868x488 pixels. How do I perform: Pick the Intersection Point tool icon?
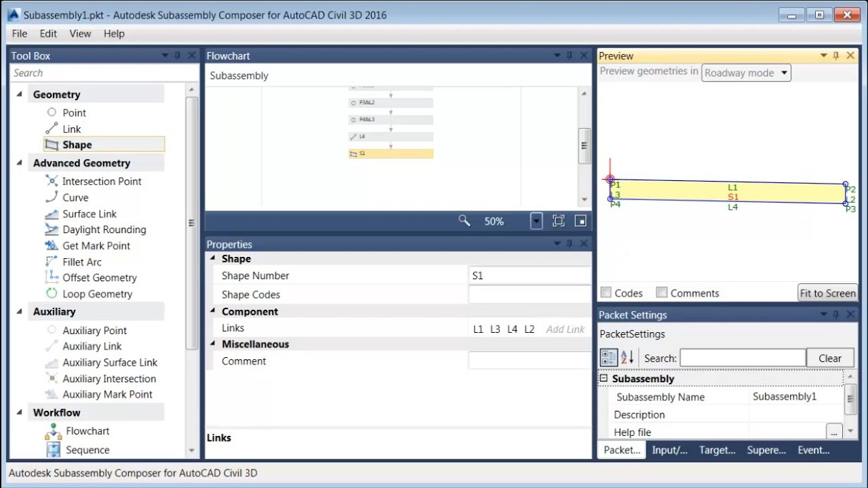coord(52,181)
